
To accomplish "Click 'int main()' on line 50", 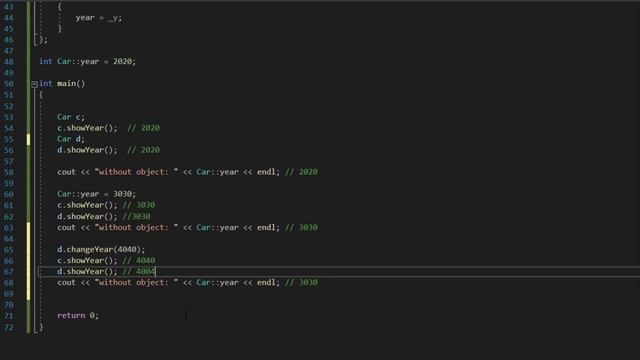I will (x=62, y=84).
